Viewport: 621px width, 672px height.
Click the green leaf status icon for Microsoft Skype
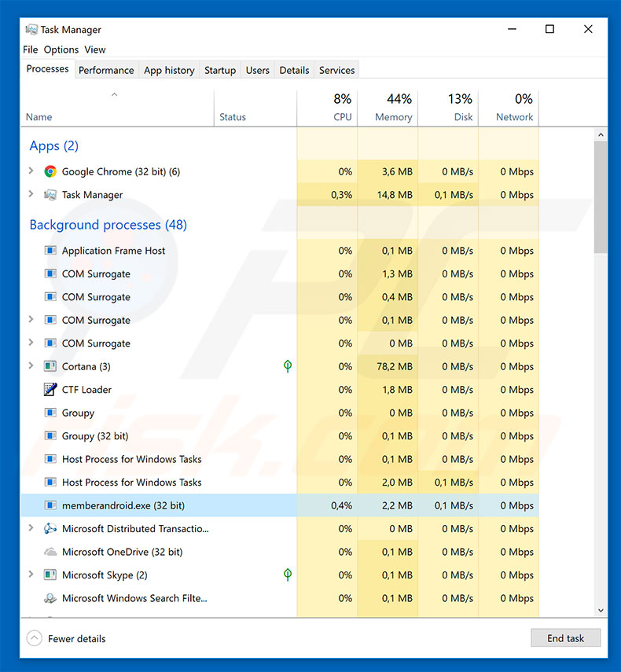click(288, 575)
